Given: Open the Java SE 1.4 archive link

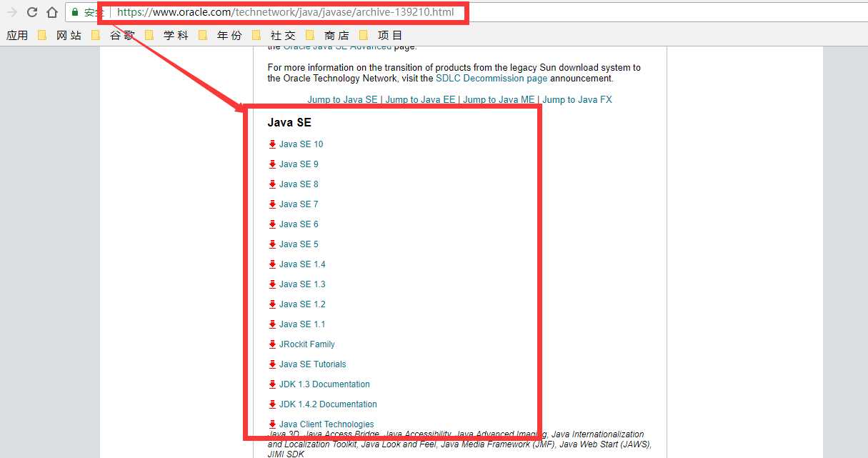Looking at the screenshot, I should tap(302, 264).
